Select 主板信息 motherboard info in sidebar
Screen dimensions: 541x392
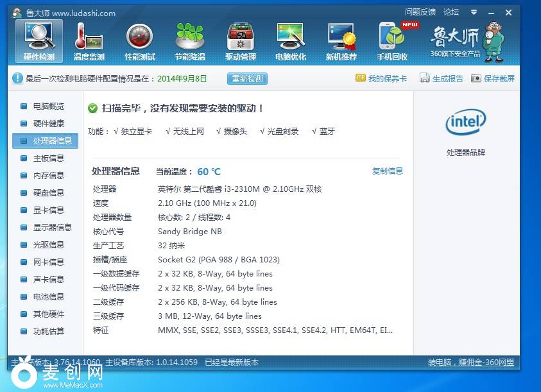48,158
